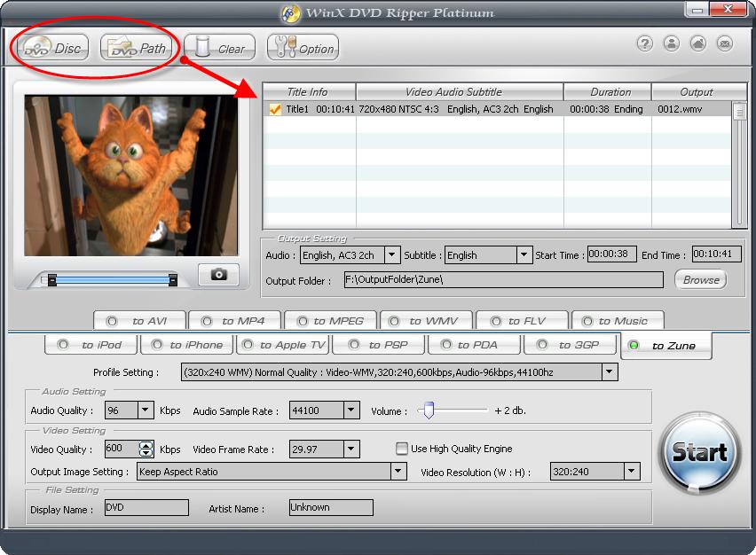Open the Subtitle language dropdown
The height and width of the screenshot is (555, 756).
click(x=524, y=255)
